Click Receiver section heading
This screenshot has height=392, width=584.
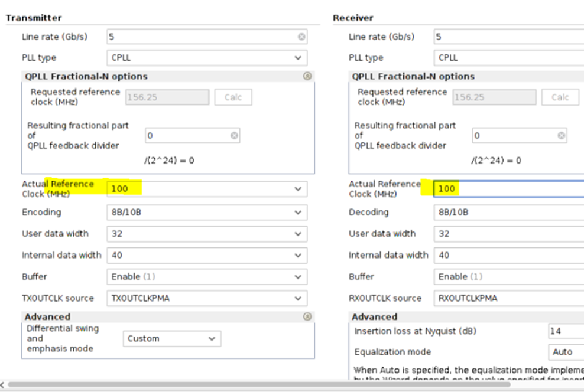[x=353, y=18]
